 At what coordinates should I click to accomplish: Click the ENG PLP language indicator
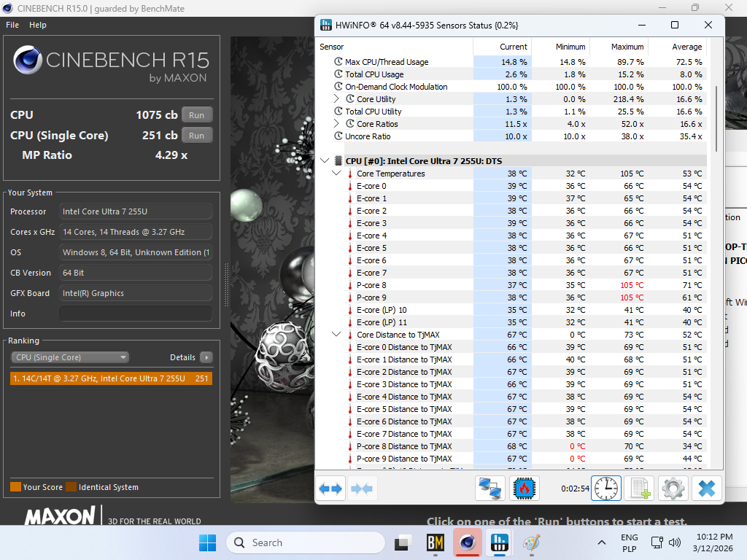[x=630, y=542]
